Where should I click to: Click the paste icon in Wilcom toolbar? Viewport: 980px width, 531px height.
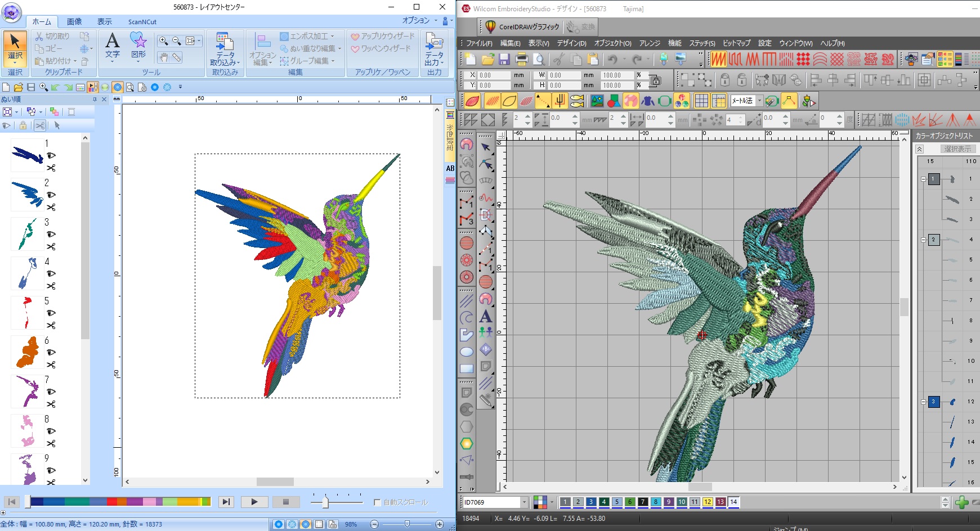click(x=593, y=59)
